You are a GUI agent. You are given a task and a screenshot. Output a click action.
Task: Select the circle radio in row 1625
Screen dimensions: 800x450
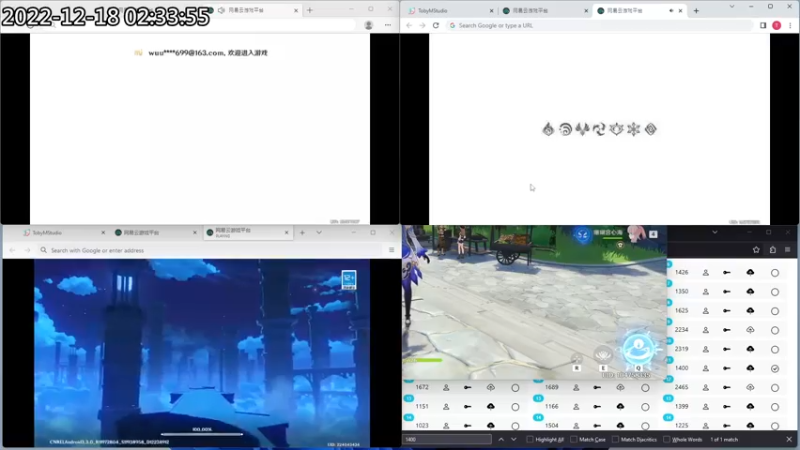point(774,311)
